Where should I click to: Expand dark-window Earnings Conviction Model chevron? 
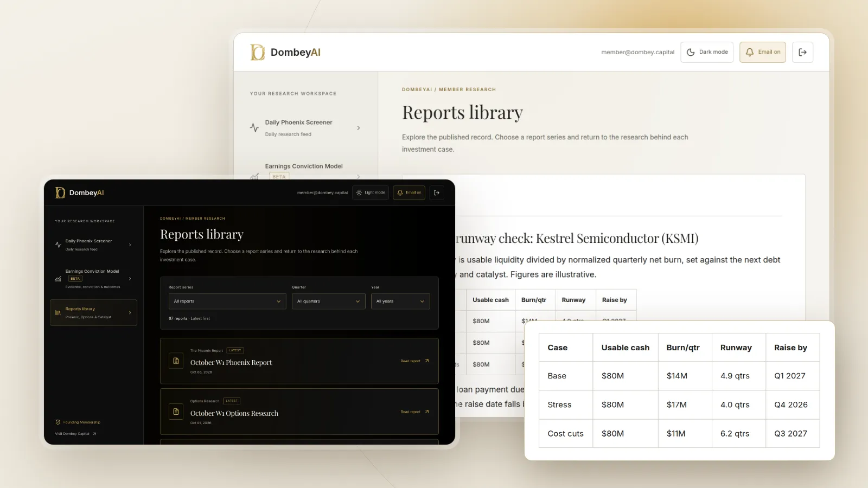(130, 279)
